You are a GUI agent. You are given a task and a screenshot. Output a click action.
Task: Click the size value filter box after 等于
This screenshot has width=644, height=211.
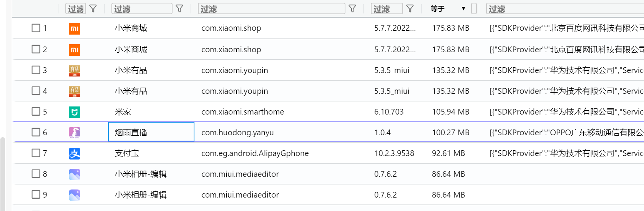tap(474, 8)
